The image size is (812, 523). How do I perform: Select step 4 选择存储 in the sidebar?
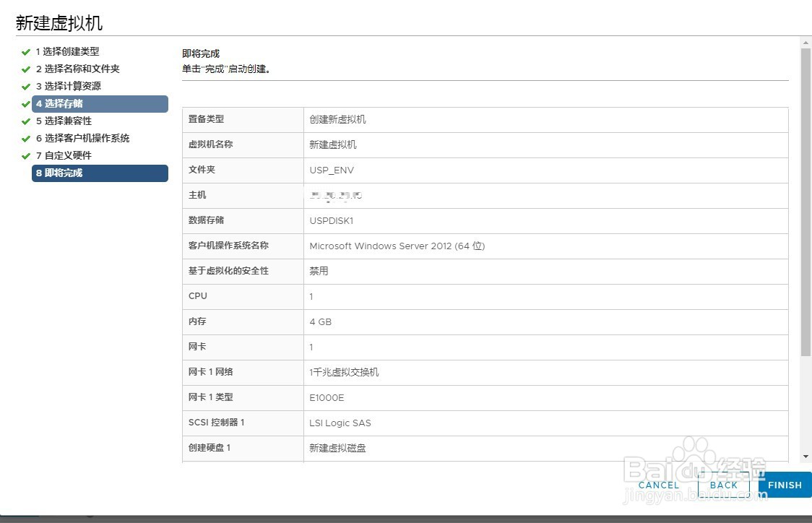pos(100,103)
